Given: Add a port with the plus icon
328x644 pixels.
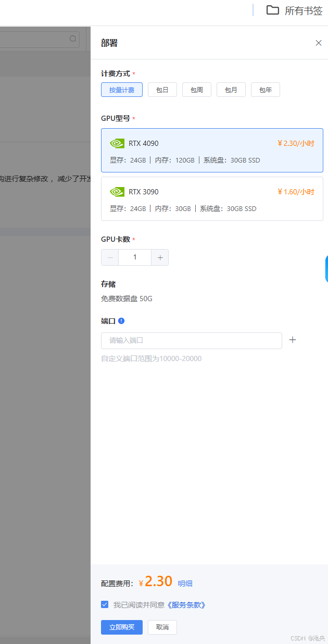Looking at the screenshot, I should (x=293, y=340).
